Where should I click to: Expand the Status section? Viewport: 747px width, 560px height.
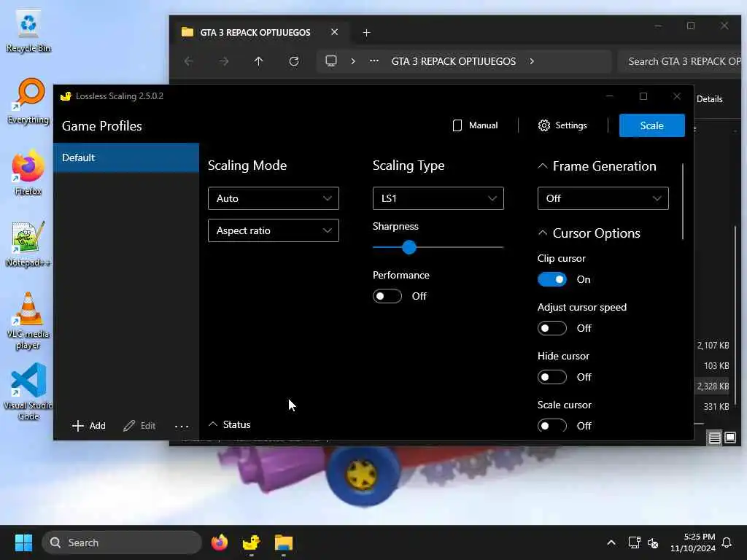[213, 424]
